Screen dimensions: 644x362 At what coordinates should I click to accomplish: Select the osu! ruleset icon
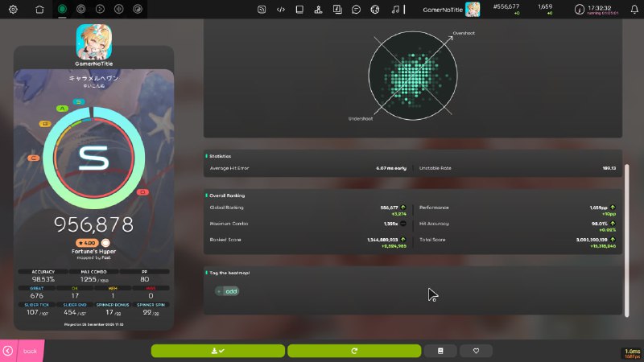[x=62, y=10]
